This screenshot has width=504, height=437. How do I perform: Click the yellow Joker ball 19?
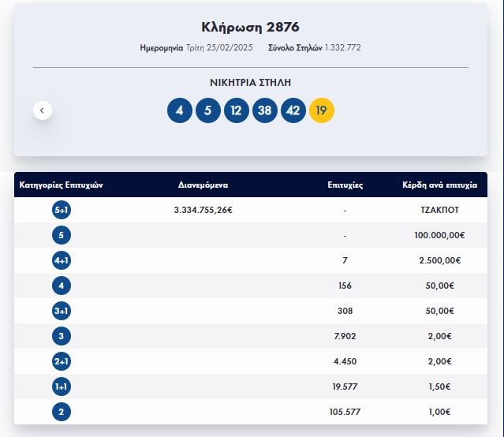click(322, 110)
